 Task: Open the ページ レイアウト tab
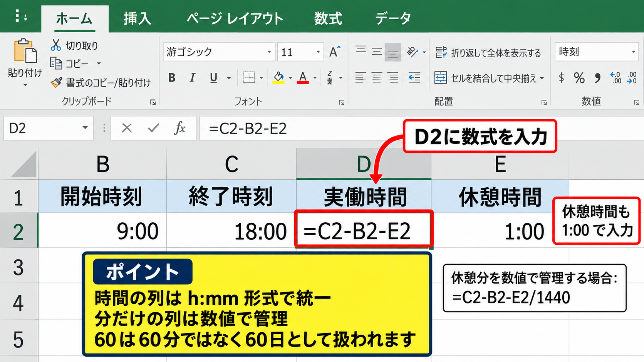[235, 18]
